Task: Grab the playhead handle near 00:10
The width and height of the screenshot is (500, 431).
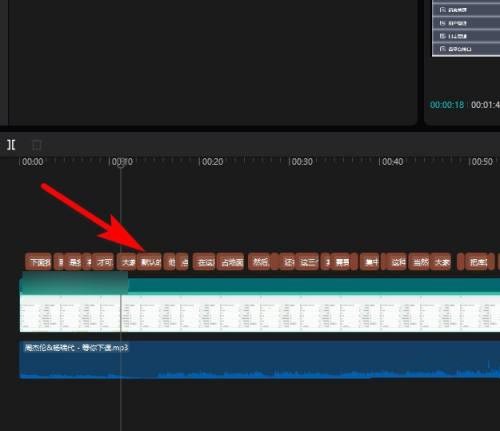Action: pos(121,163)
